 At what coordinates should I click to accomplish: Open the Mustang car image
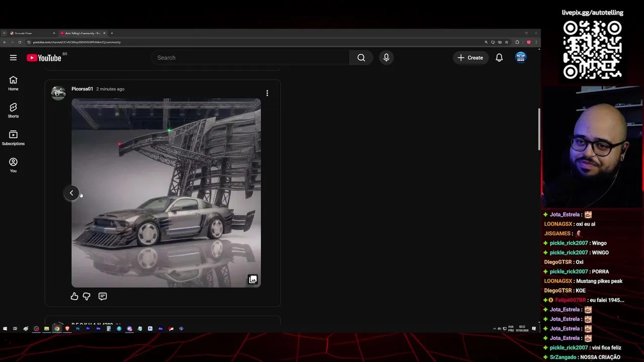click(x=166, y=193)
